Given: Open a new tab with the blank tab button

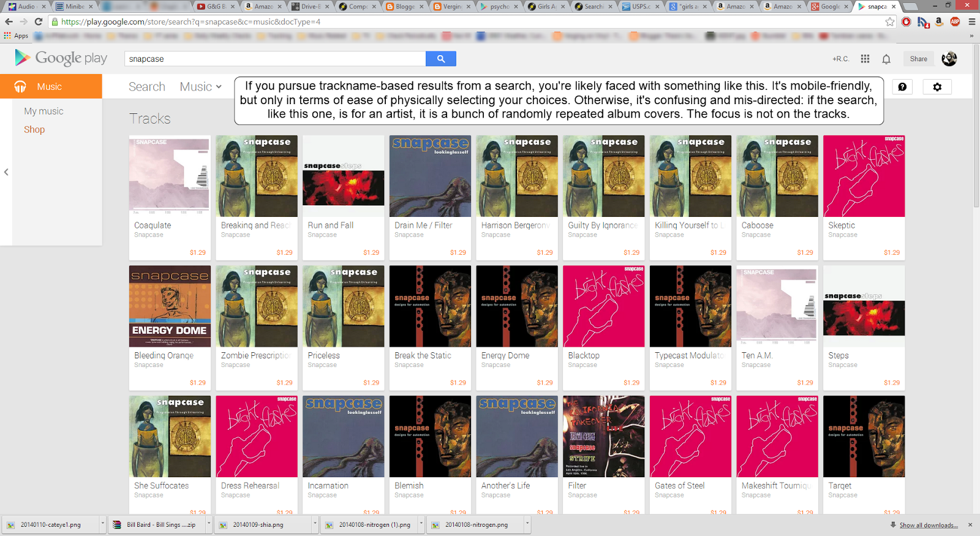Looking at the screenshot, I should click(x=911, y=7).
